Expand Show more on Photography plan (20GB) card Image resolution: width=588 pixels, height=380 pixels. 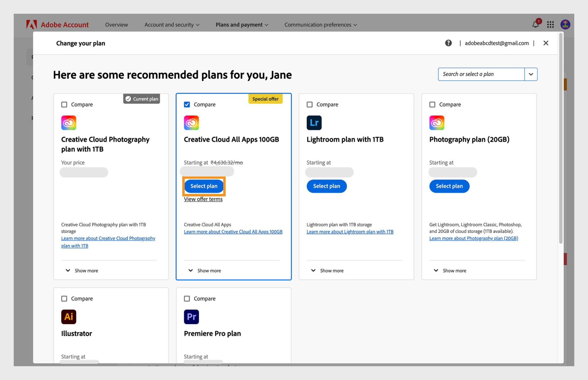click(x=450, y=271)
